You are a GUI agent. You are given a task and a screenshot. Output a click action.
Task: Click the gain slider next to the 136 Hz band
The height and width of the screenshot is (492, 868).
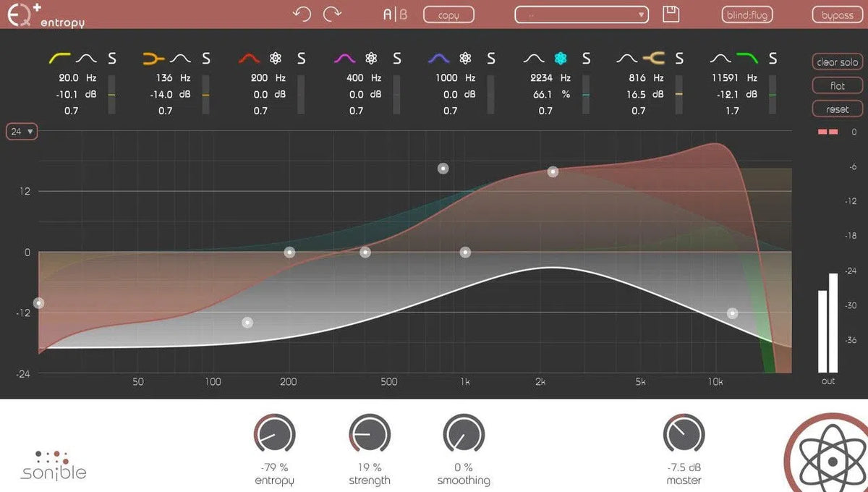(207, 94)
